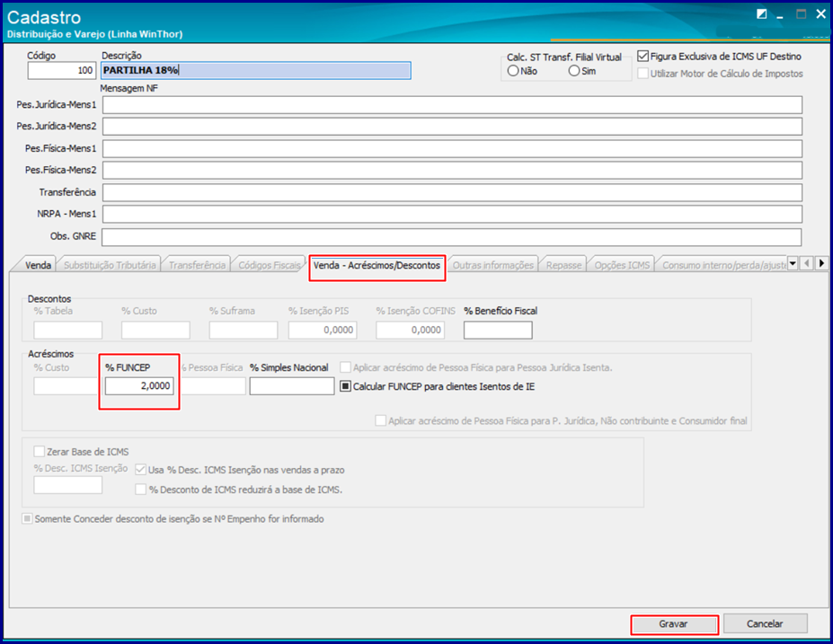Click the % Custo field under Acréscimos
833x644 pixels.
point(66,386)
